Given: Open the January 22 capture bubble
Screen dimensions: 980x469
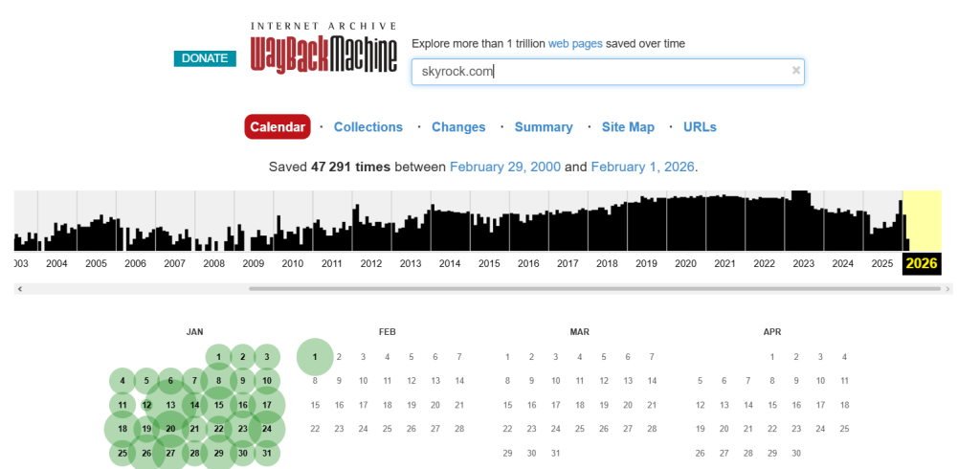Looking at the screenshot, I should (219, 429).
